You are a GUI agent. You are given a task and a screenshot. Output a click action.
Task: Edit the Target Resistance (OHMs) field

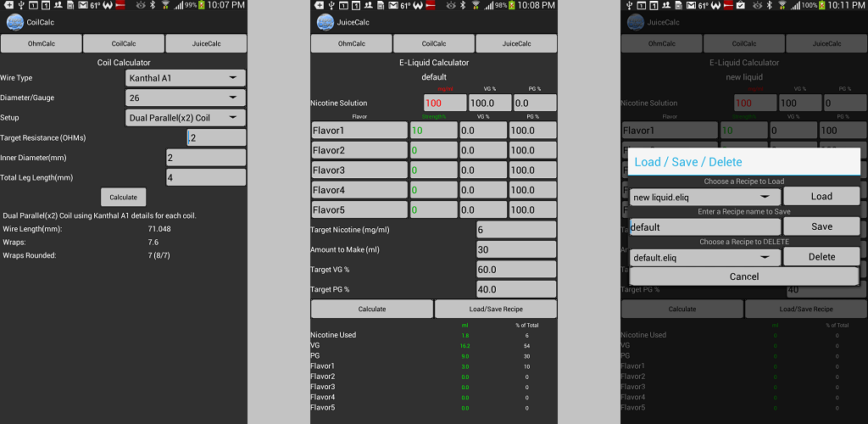(216, 138)
